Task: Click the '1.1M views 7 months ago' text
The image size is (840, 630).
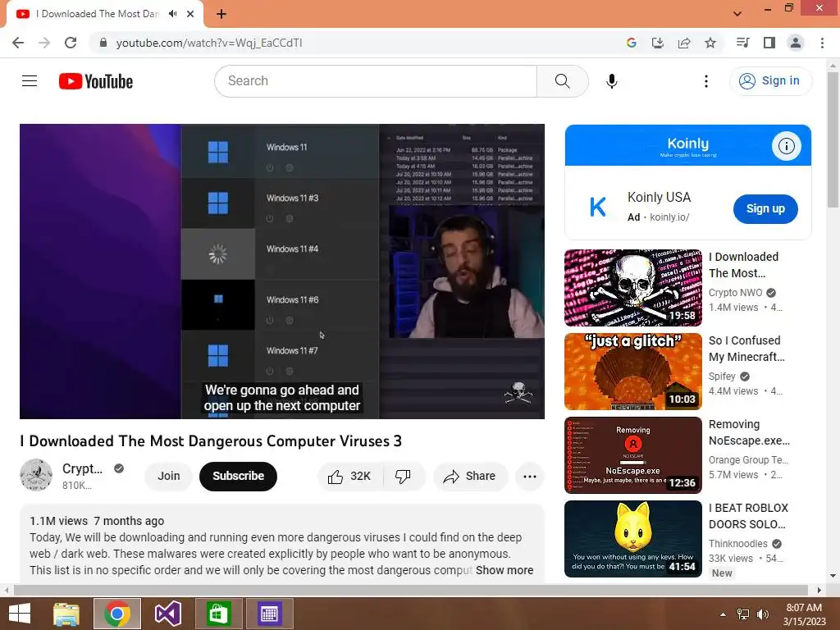Action: pyautogui.click(x=97, y=521)
